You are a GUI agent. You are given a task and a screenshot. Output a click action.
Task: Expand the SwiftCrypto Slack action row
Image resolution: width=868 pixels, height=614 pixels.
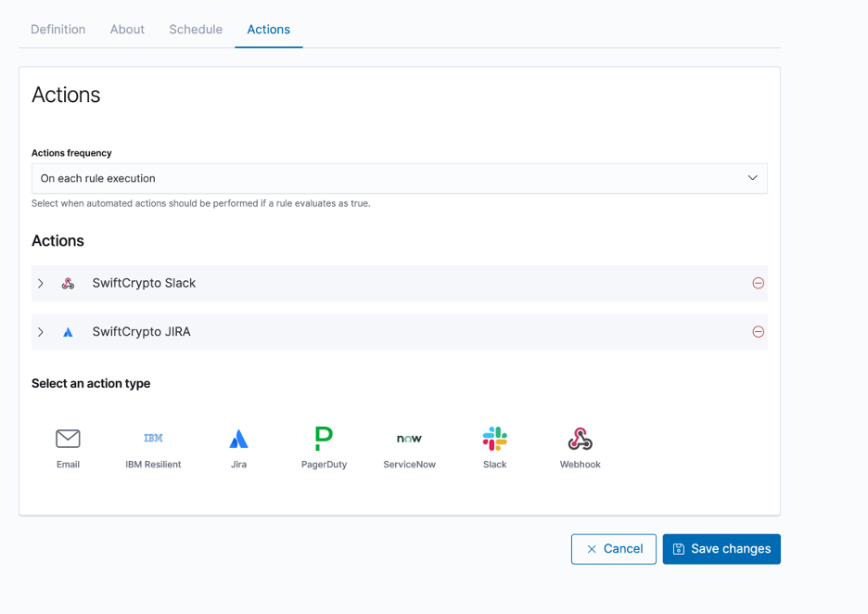(41, 284)
